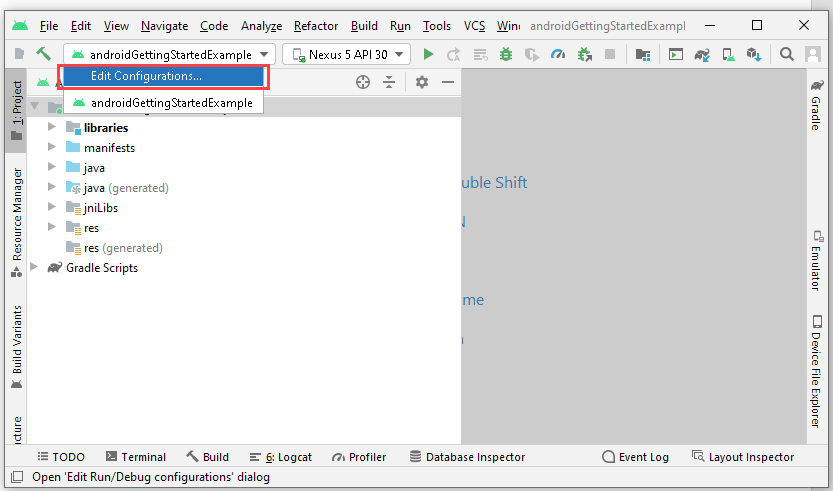The width and height of the screenshot is (833, 491).
Task: Open Project panel settings gear
Action: pyautogui.click(x=422, y=82)
